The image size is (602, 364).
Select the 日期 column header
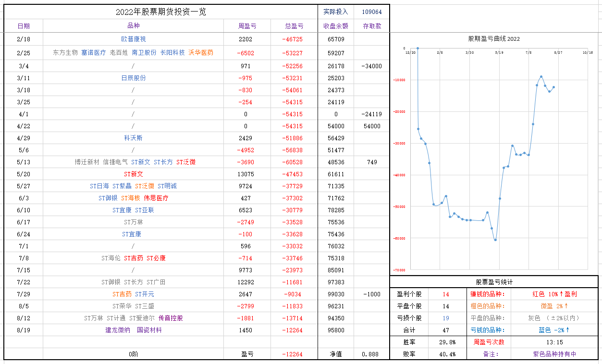pyautogui.click(x=24, y=26)
